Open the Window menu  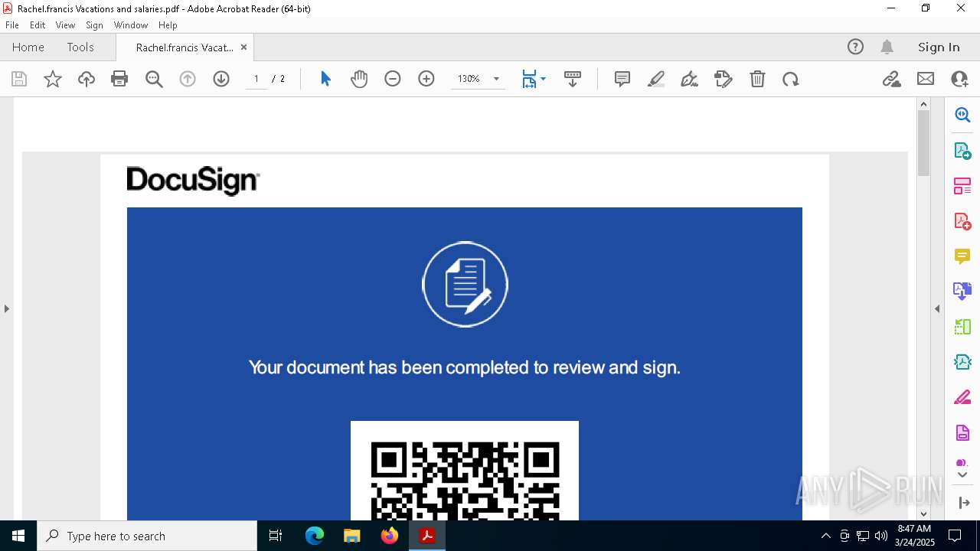coord(131,25)
